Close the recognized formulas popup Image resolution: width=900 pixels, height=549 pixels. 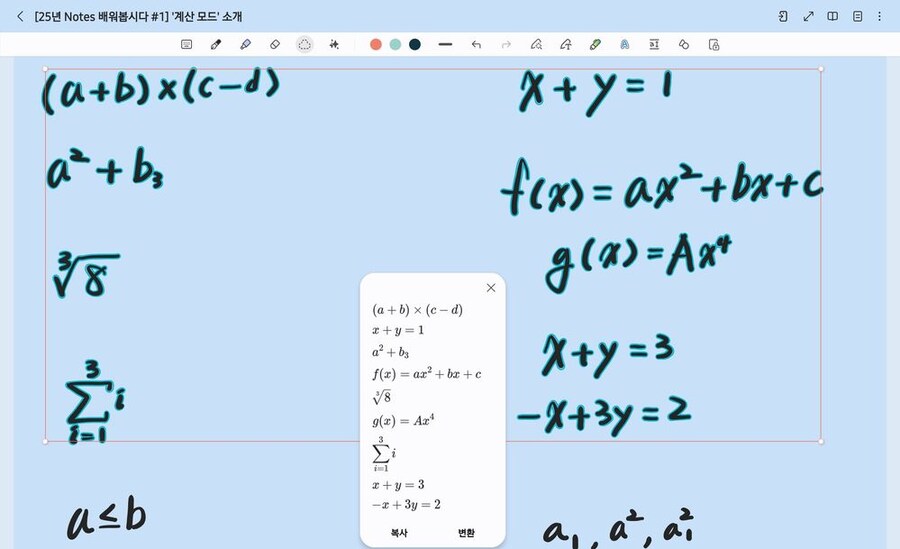[x=490, y=288]
